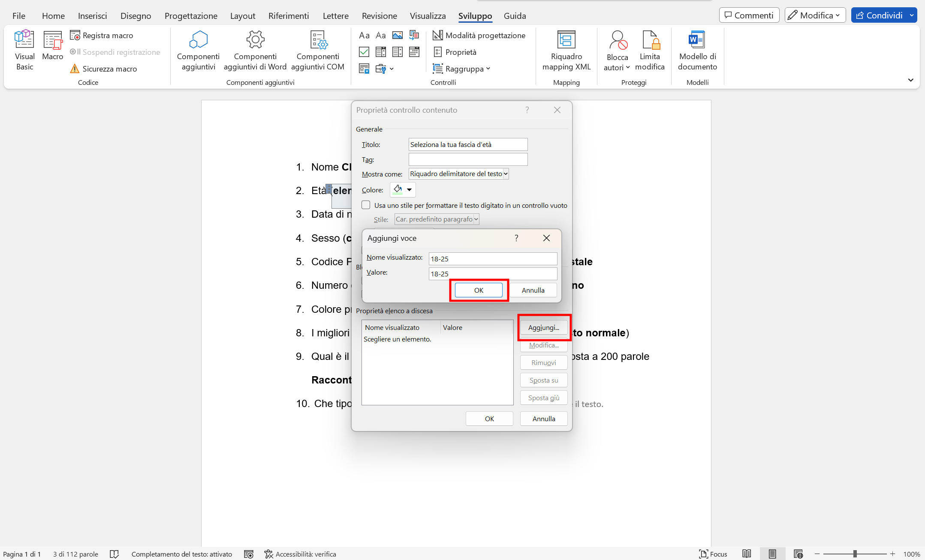Toggle Modalità progettazione mode

point(479,35)
